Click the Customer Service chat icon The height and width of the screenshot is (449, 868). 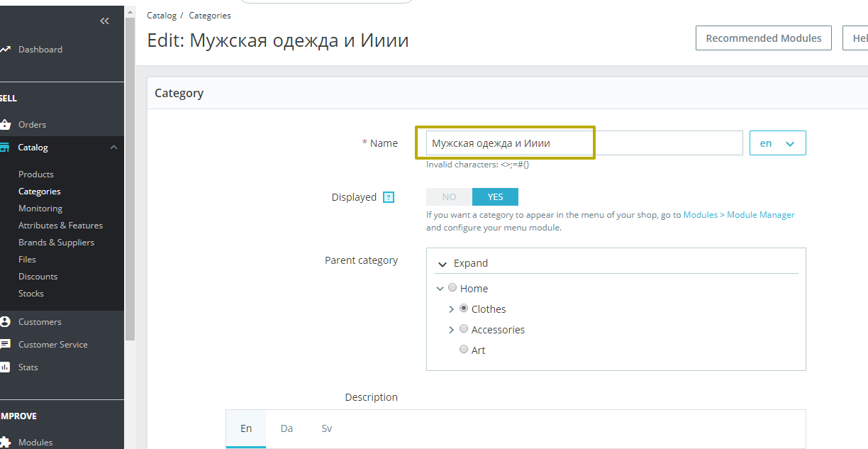[x=5, y=345]
